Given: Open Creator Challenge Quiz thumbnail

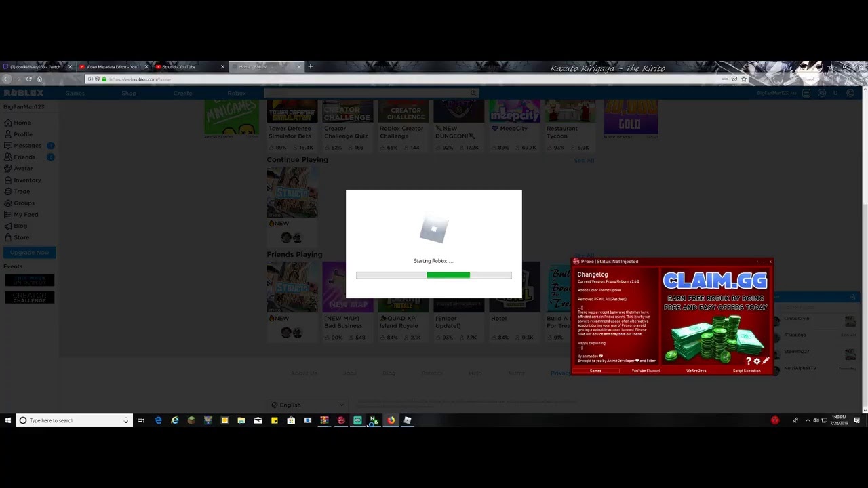Looking at the screenshot, I should (x=347, y=112).
